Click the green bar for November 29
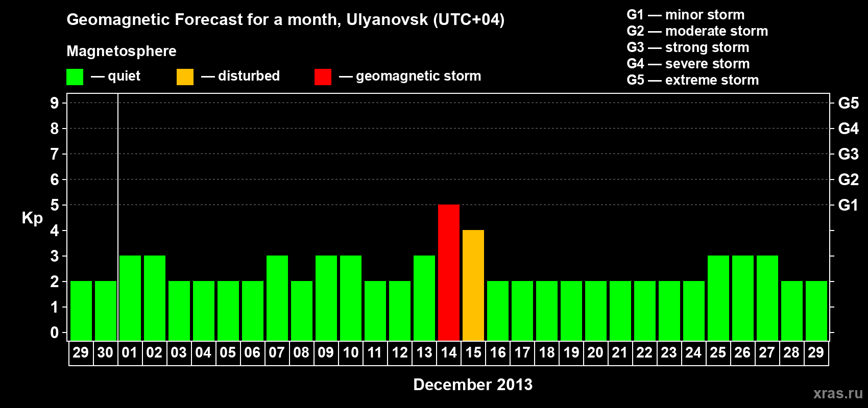The height and width of the screenshot is (408, 868). (x=81, y=311)
